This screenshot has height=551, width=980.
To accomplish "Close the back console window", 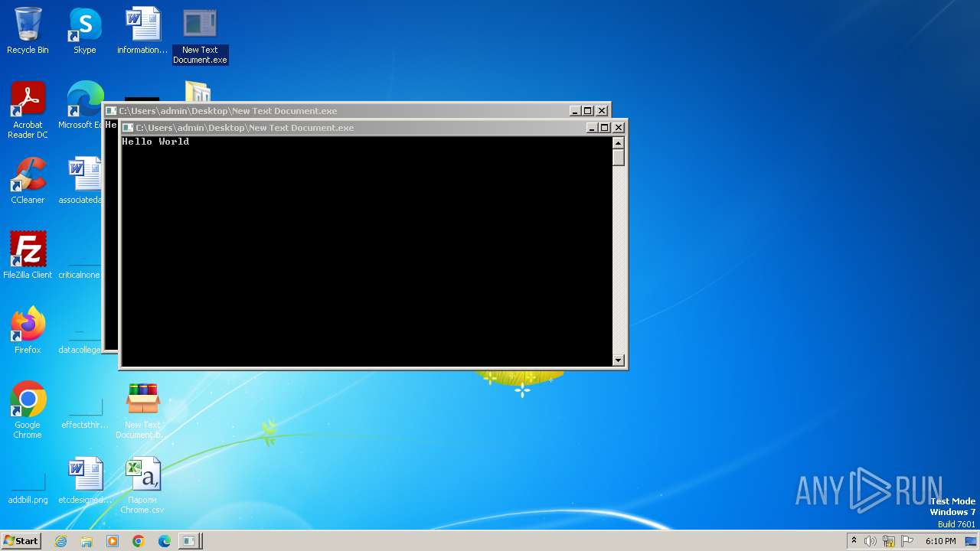I will [602, 111].
